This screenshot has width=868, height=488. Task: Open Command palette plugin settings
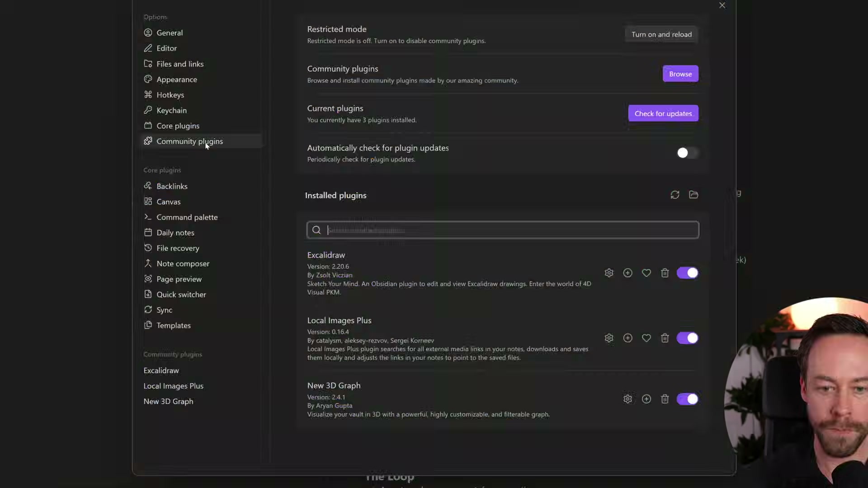[x=201, y=217]
